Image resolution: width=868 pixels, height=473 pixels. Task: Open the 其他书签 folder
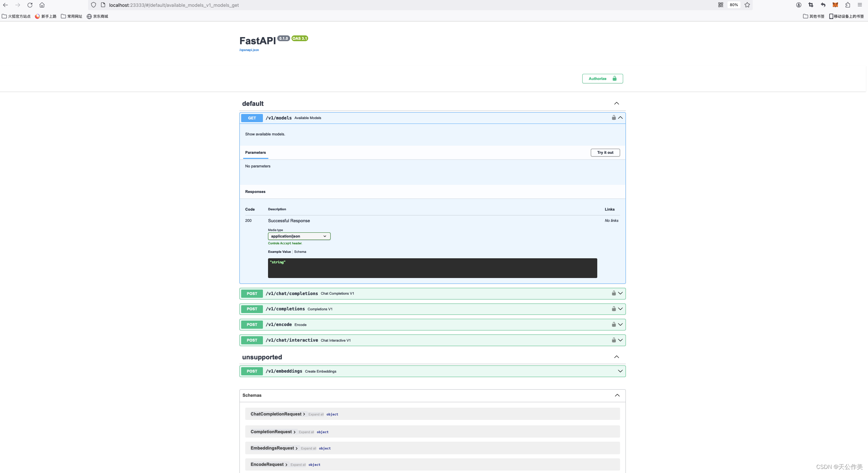pyautogui.click(x=814, y=16)
